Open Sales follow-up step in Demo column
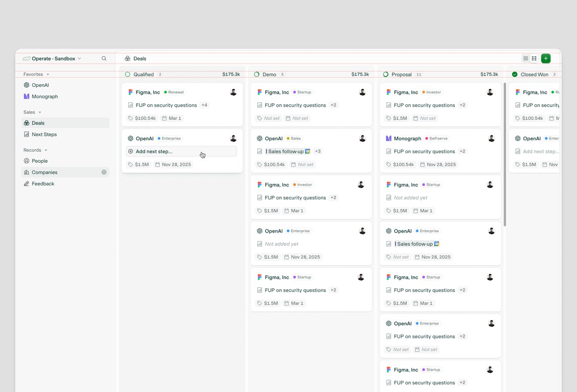 [288, 151]
